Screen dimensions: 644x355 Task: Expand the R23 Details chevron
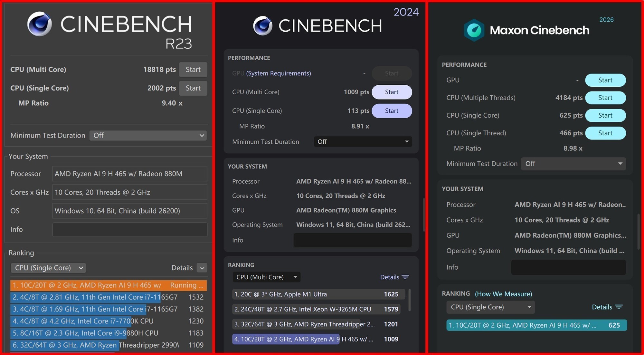tap(202, 268)
